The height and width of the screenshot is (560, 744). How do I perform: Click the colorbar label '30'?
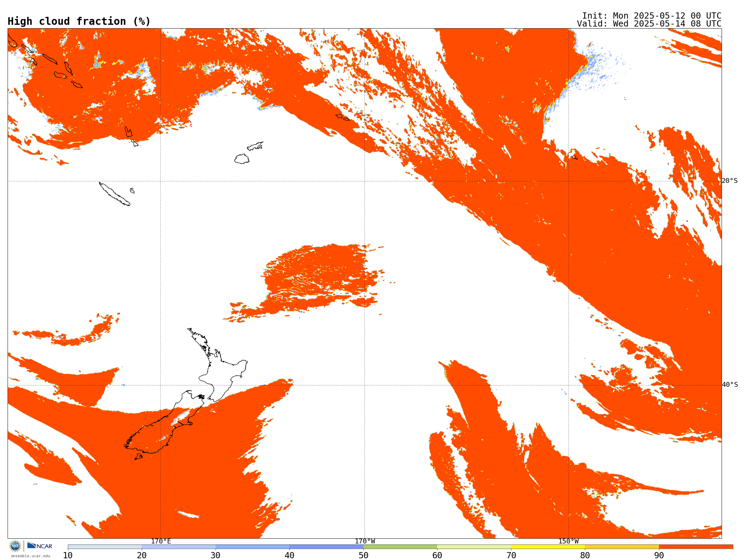point(216,556)
